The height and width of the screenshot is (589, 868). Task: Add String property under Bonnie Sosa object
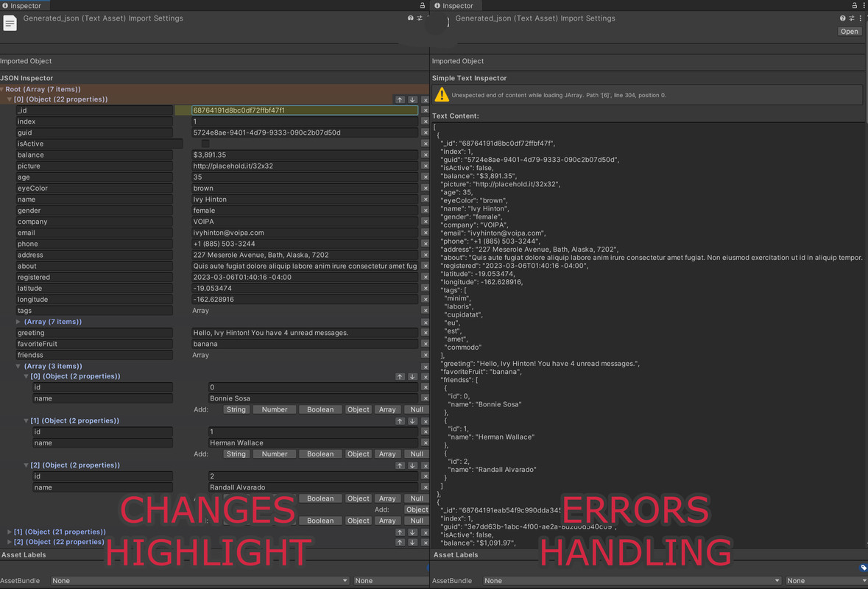click(236, 409)
